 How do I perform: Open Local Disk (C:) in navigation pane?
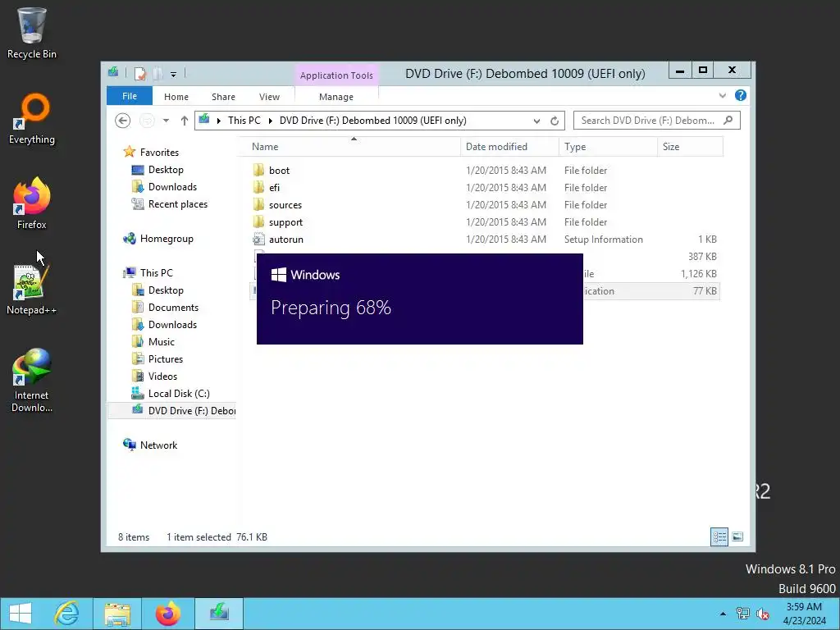178,393
